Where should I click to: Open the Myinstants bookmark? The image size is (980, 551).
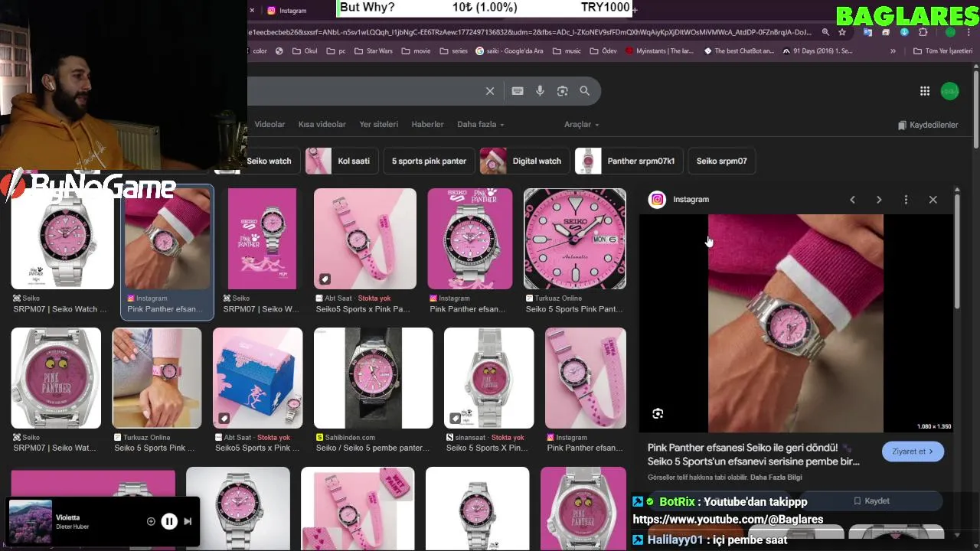point(659,51)
